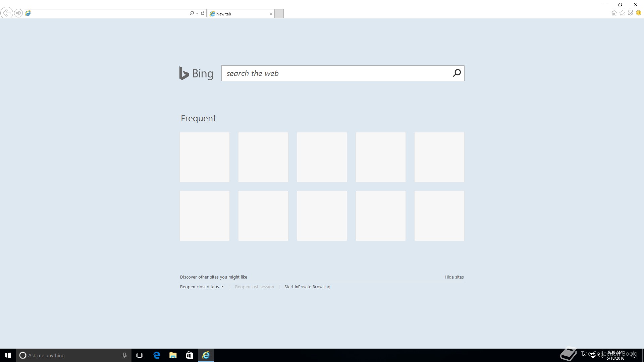Close the New tab tab
Viewport: 644px width, 362px height.
(271, 14)
